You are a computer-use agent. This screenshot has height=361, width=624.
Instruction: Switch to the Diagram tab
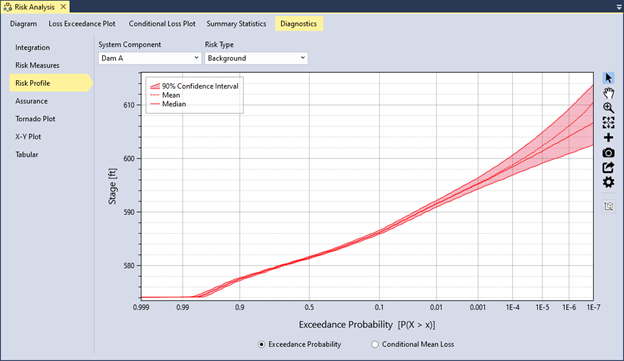pos(23,24)
